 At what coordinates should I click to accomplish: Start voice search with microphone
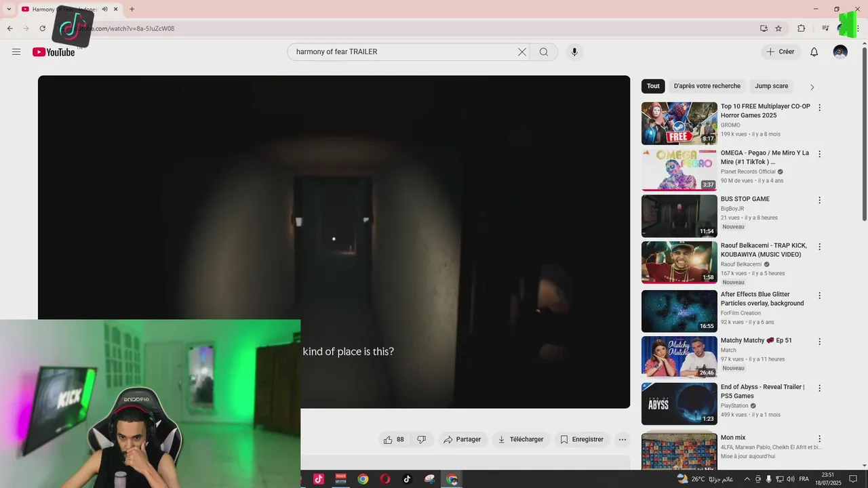click(x=574, y=52)
